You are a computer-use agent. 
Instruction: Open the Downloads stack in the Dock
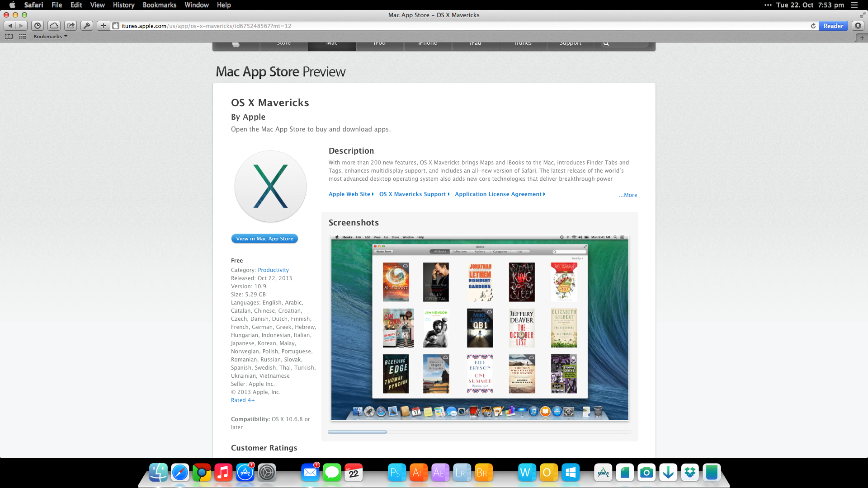coord(668,473)
